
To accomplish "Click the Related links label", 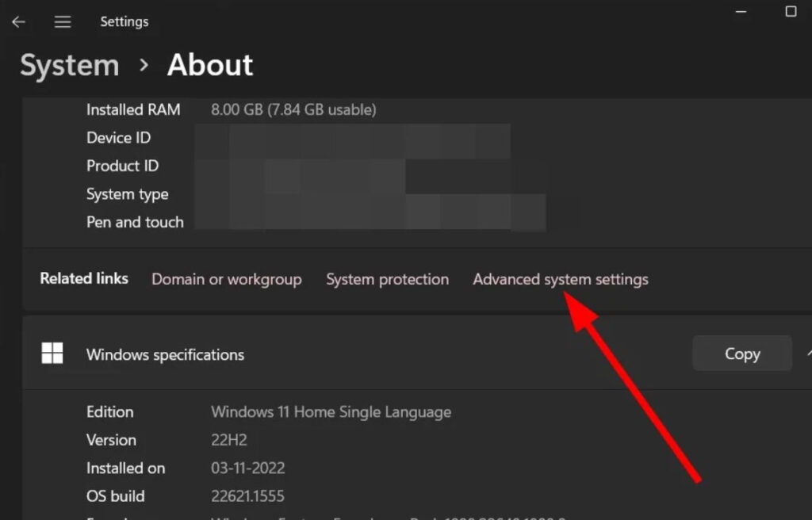I will (x=84, y=279).
